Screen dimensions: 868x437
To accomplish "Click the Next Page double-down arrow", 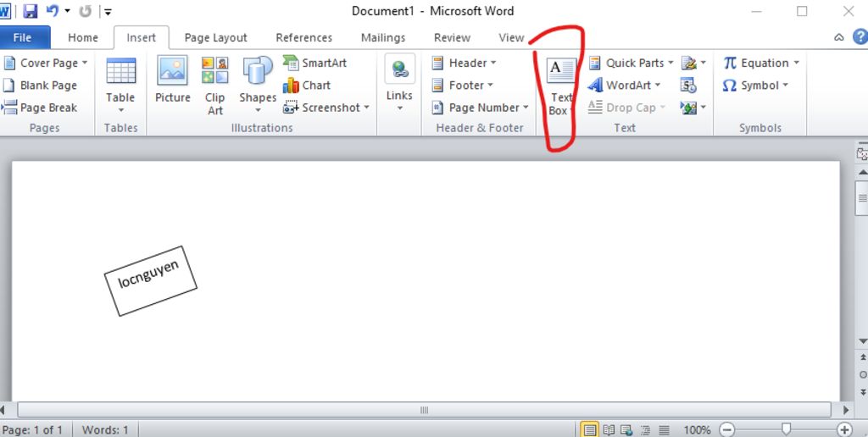I will pos(862,391).
